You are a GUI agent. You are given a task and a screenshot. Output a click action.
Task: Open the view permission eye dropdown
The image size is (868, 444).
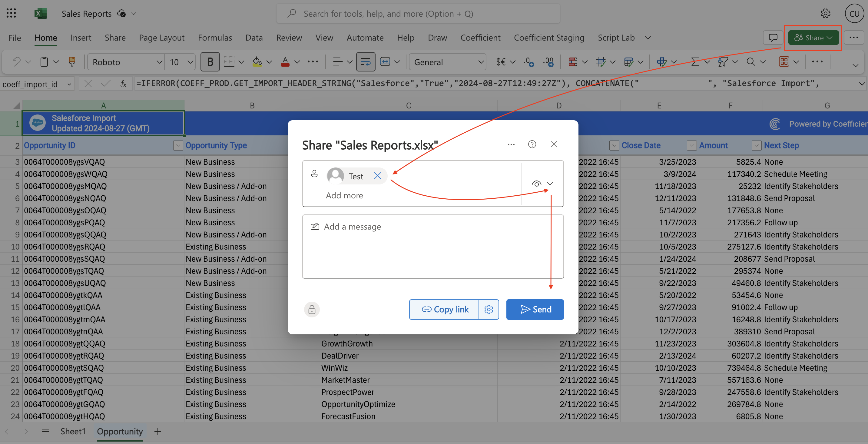[542, 184]
